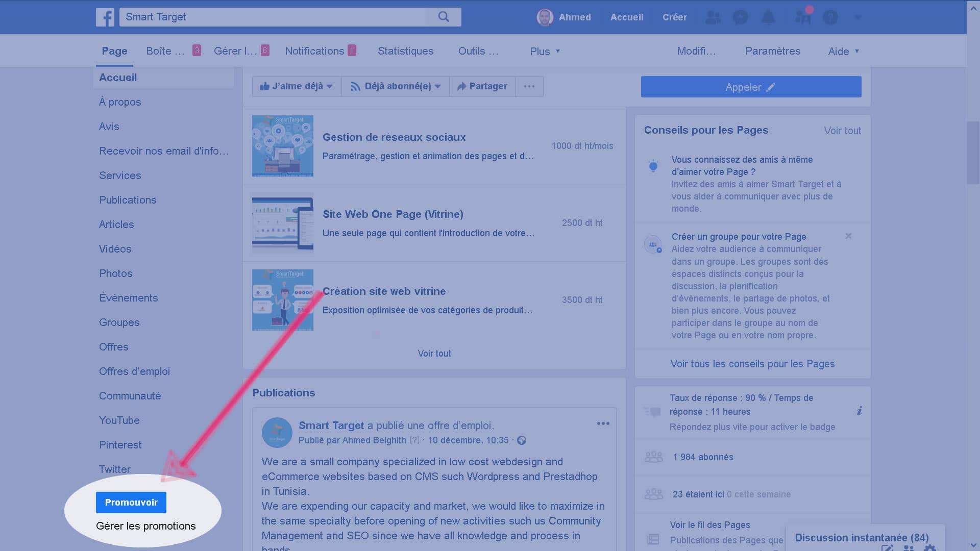Open Gestion de réseaux sociaux thumbnail
The image size is (980, 551).
click(x=283, y=146)
